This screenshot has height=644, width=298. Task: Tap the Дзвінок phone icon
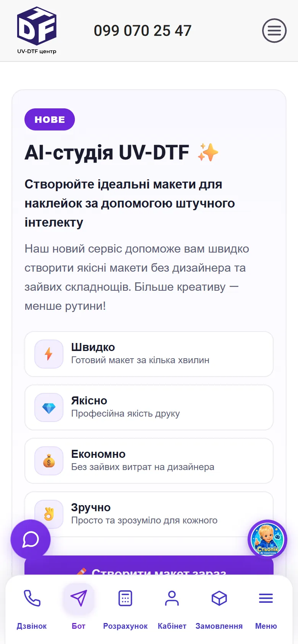click(32, 598)
